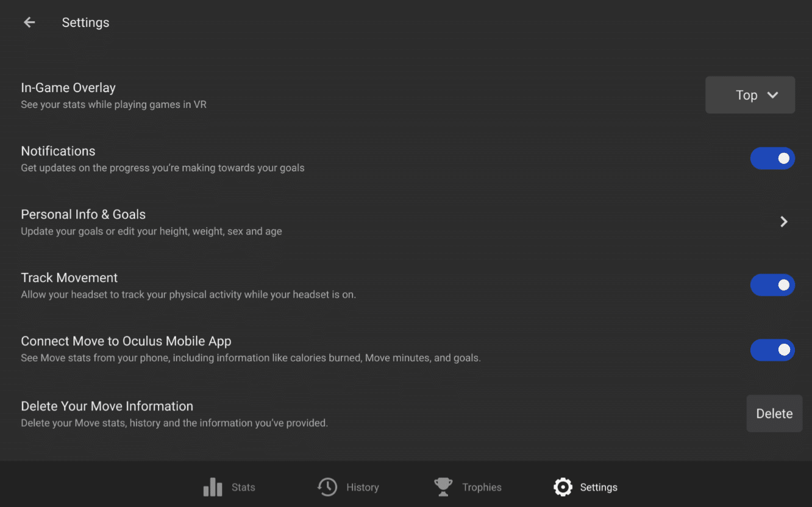This screenshot has height=507, width=812.
Task: Click the Settings page title
Action: (85, 23)
